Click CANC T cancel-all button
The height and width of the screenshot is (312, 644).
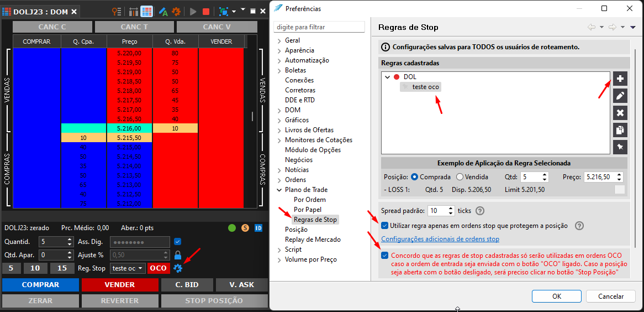[134, 27]
